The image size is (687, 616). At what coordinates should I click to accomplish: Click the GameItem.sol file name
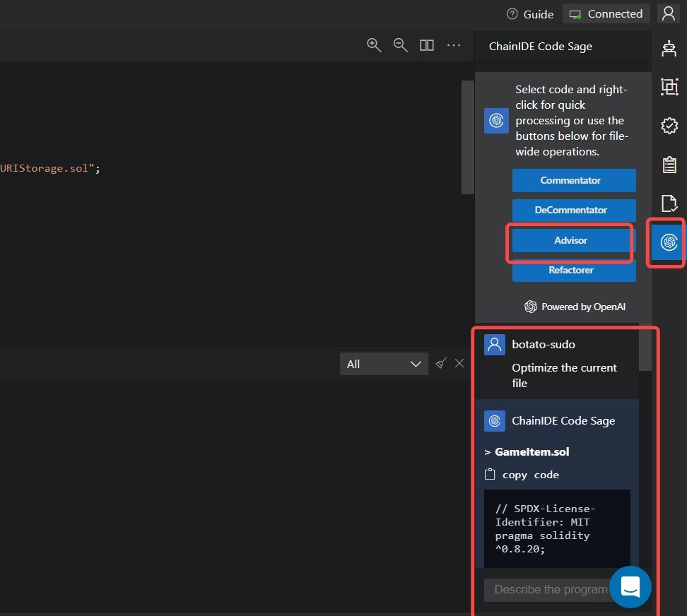point(532,452)
